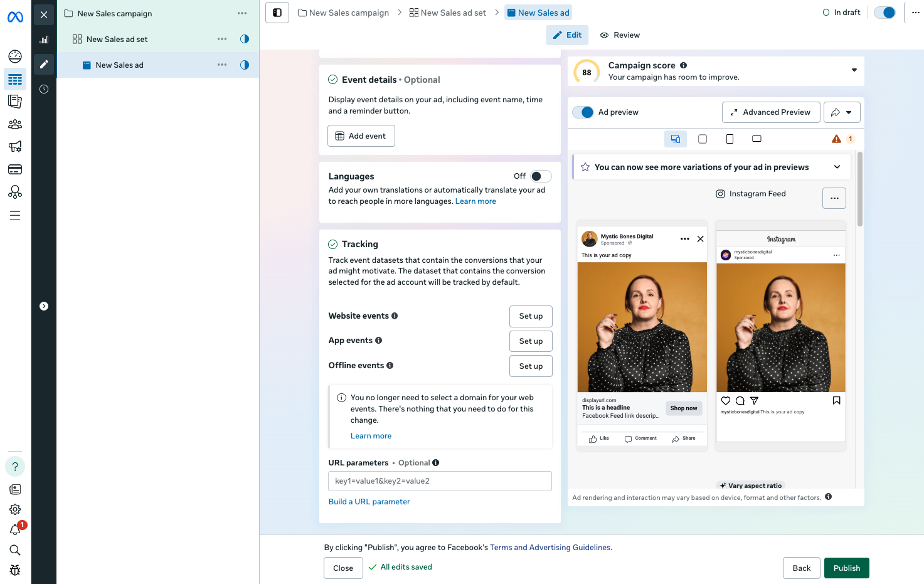Click the URL parameters input field
924x584 pixels.
point(439,480)
